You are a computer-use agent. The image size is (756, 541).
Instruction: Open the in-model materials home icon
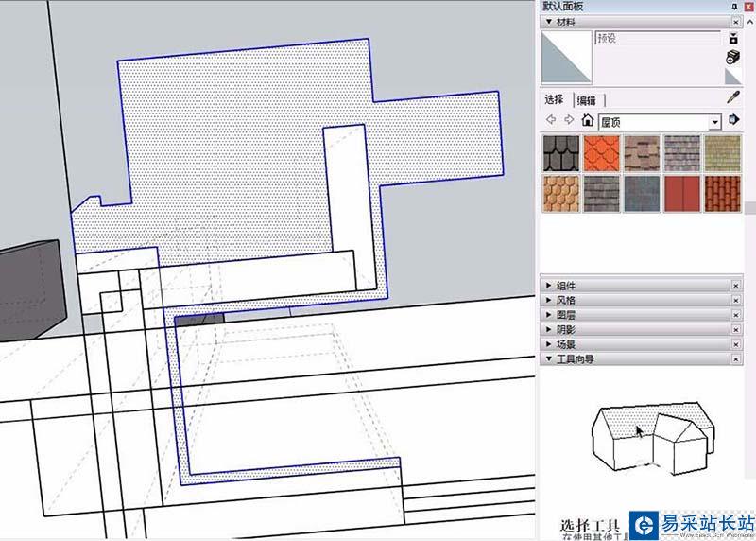tap(587, 120)
